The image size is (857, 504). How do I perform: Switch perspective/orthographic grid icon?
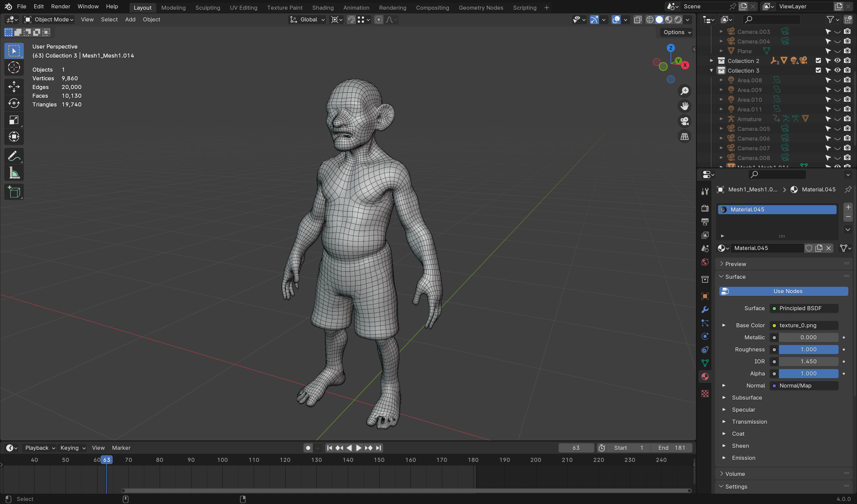pyautogui.click(x=685, y=137)
